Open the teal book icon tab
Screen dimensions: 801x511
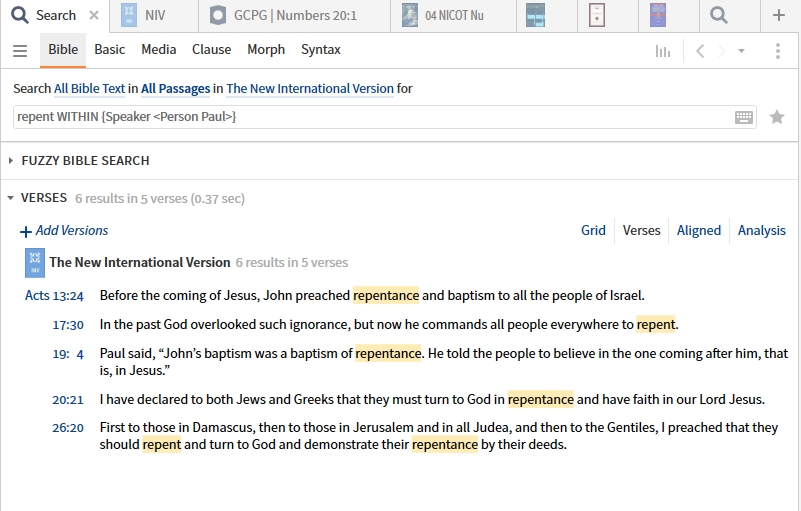coord(535,15)
